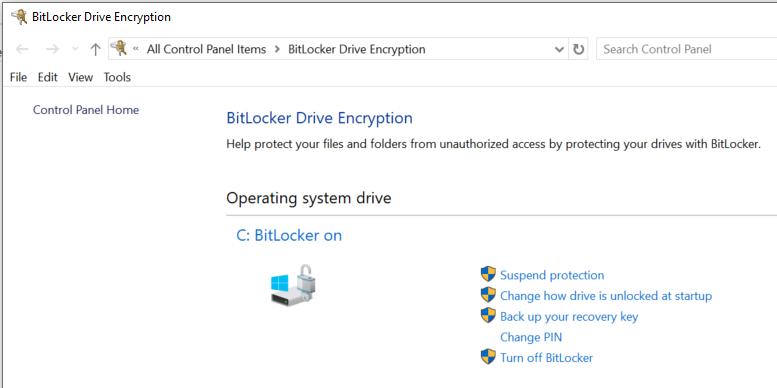Click the Search Control Panel field

point(687,49)
